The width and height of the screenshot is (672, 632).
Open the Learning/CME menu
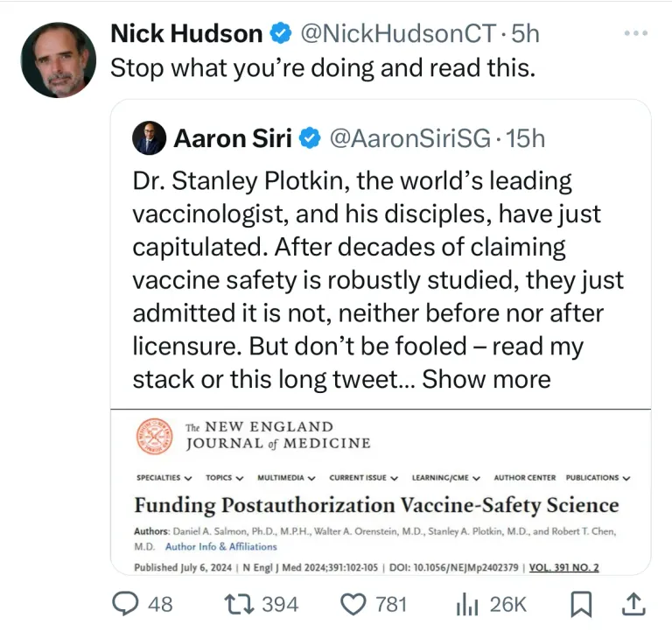446,478
